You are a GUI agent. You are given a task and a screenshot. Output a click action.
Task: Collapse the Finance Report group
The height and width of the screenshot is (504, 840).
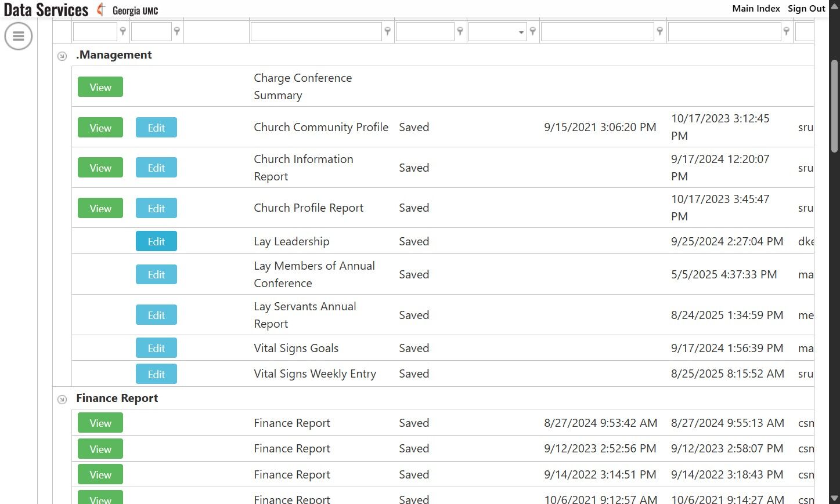62,400
